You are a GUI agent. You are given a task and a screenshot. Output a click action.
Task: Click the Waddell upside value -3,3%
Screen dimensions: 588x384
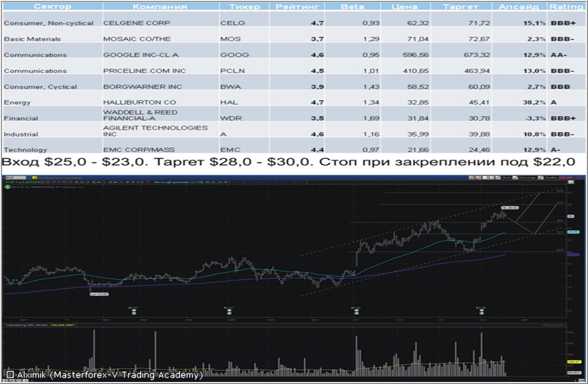click(536, 118)
